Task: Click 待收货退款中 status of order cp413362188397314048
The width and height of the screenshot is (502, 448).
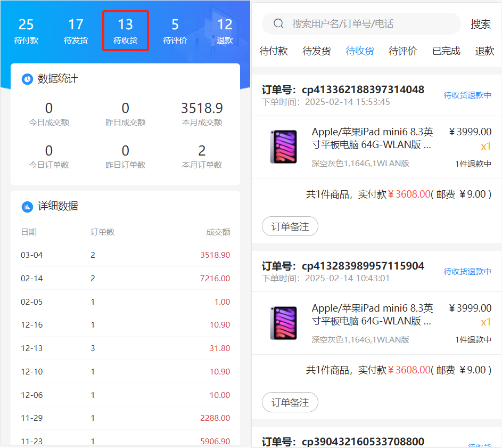Action: click(x=467, y=95)
